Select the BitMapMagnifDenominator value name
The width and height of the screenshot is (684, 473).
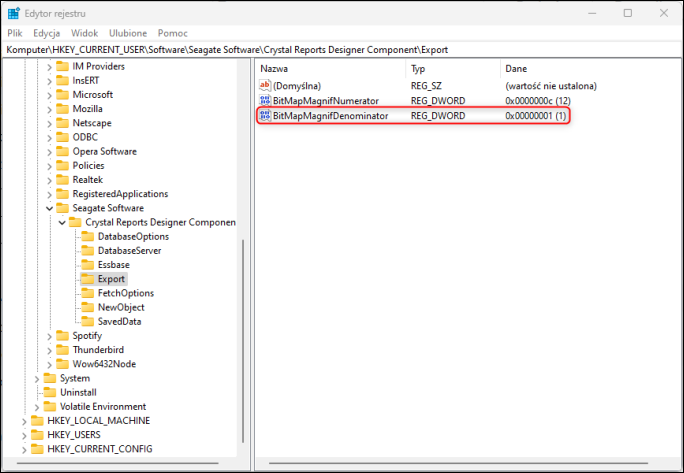[330, 116]
